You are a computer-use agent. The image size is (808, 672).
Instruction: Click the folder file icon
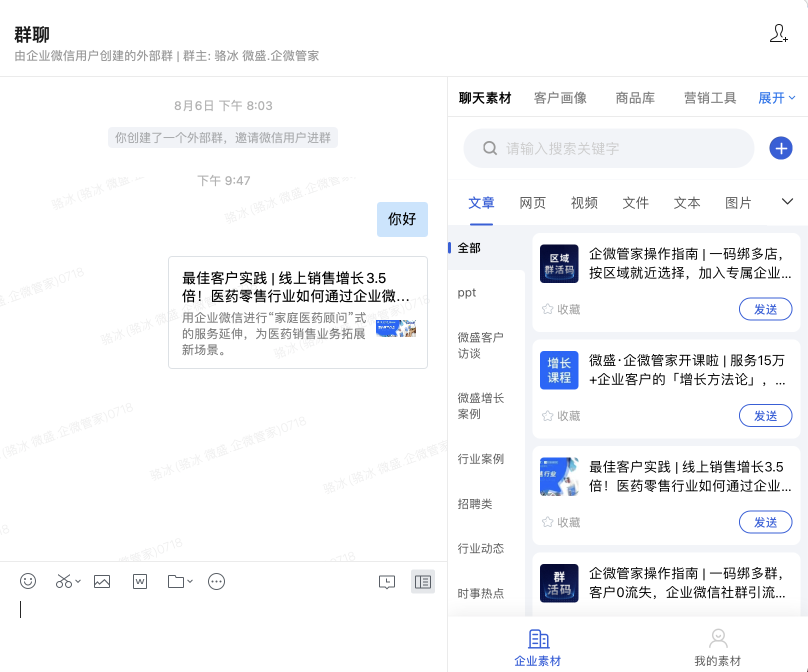[x=176, y=581]
